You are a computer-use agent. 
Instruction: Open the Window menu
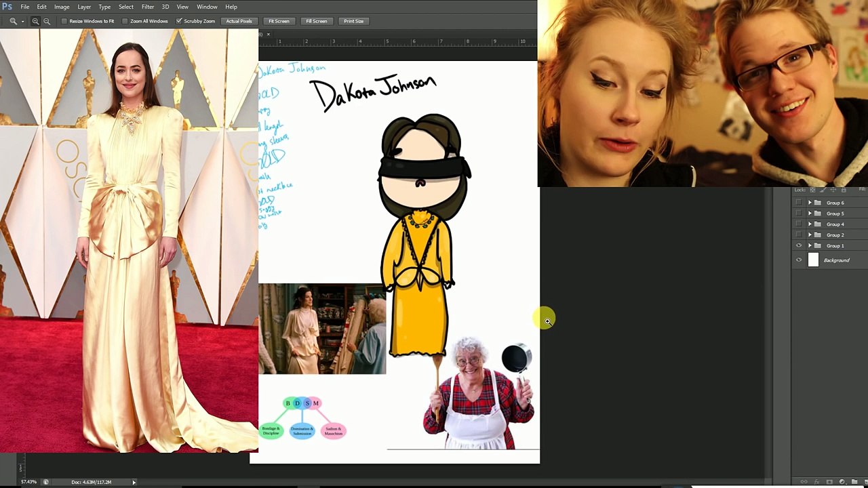[207, 7]
